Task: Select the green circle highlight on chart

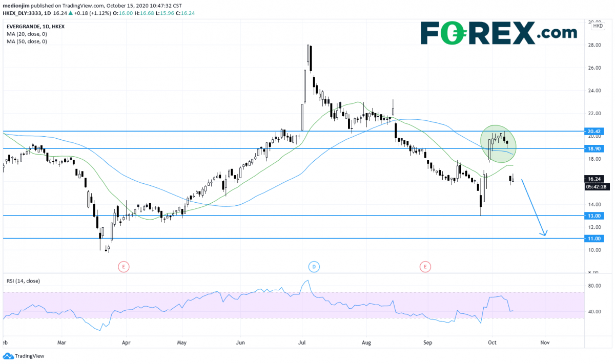Action: click(498, 143)
